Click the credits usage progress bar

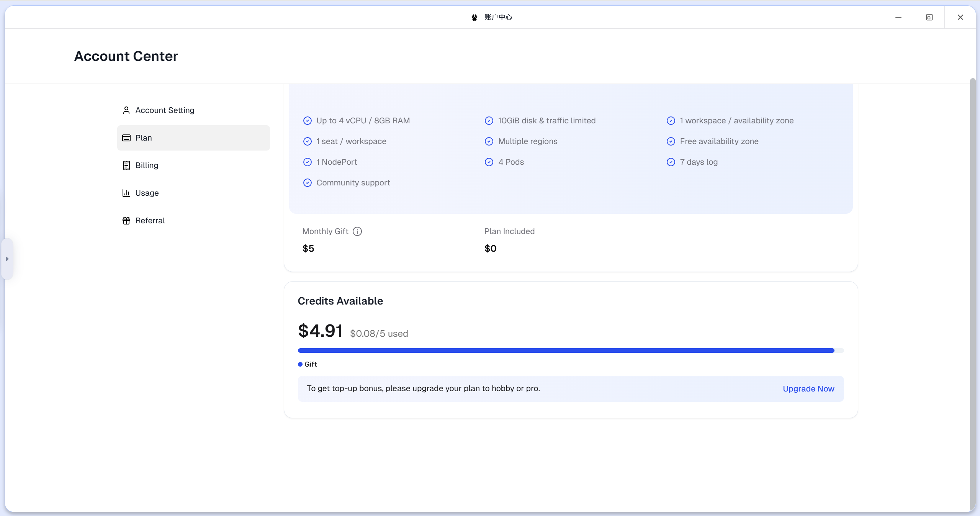tap(570, 351)
